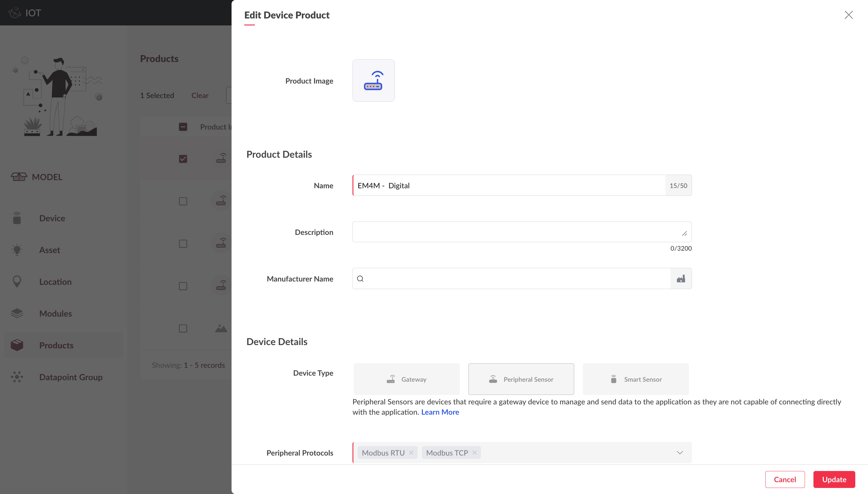Click the Update button
The image size is (868, 494).
(834, 479)
